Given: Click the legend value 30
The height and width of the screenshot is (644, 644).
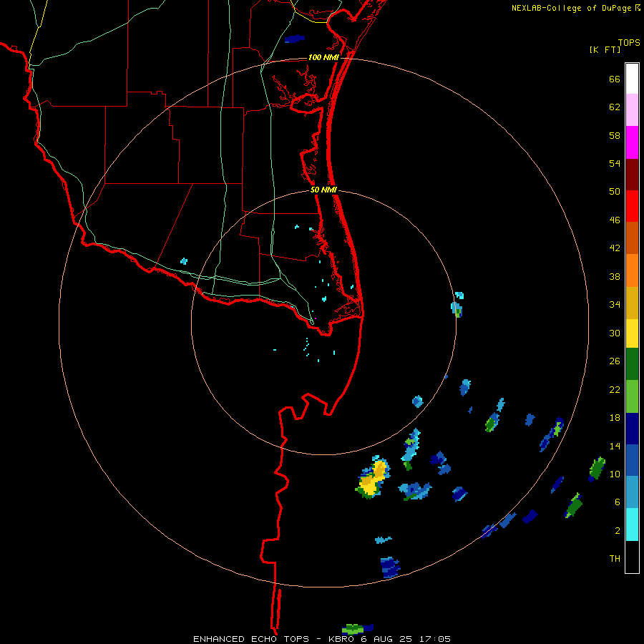Looking at the screenshot, I should [615, 333].
